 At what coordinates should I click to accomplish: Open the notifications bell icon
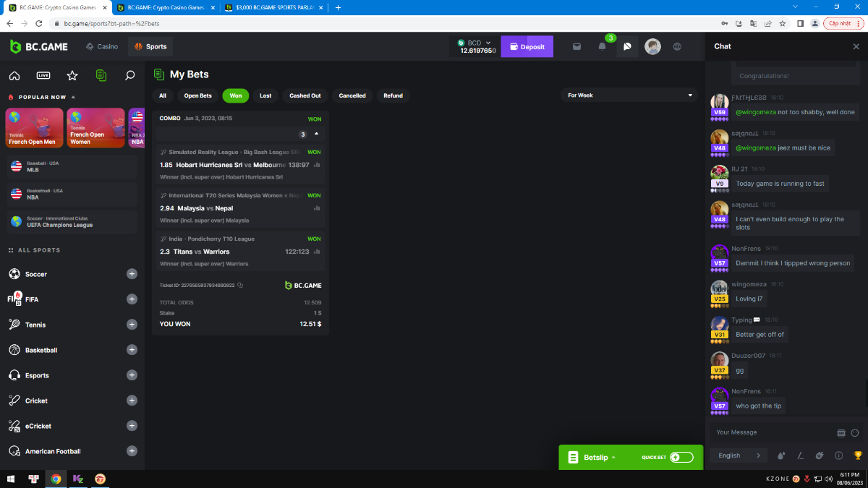[x=602, y=46]
